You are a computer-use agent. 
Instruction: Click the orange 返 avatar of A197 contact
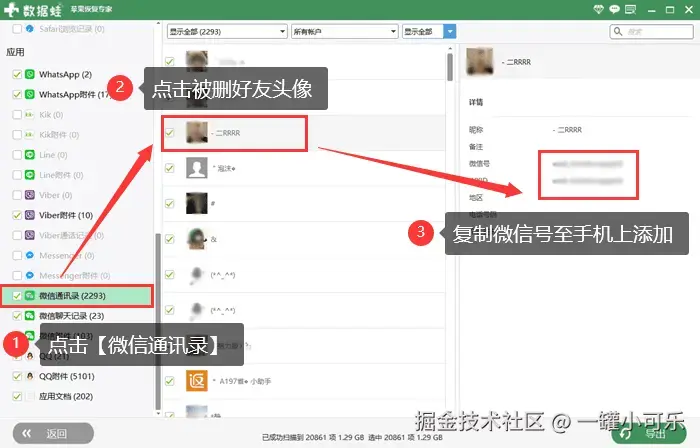(x=196, y=381)
